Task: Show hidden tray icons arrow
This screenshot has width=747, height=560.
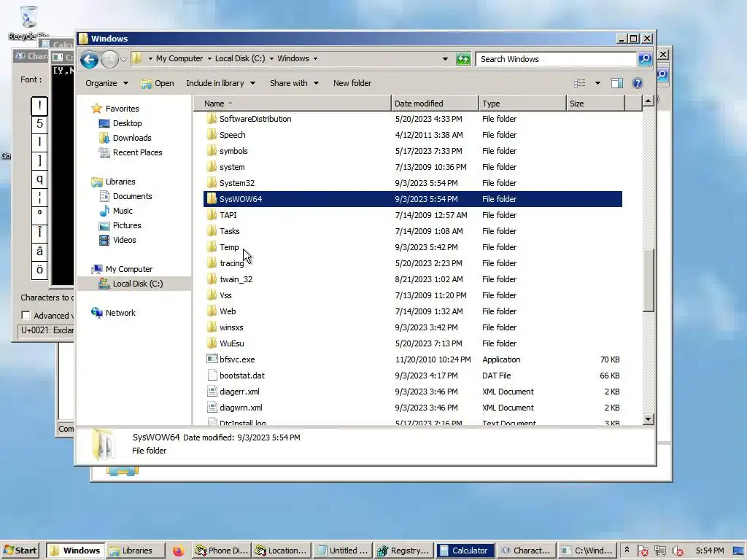Action: pyautogui.click(x=627, y=550)
